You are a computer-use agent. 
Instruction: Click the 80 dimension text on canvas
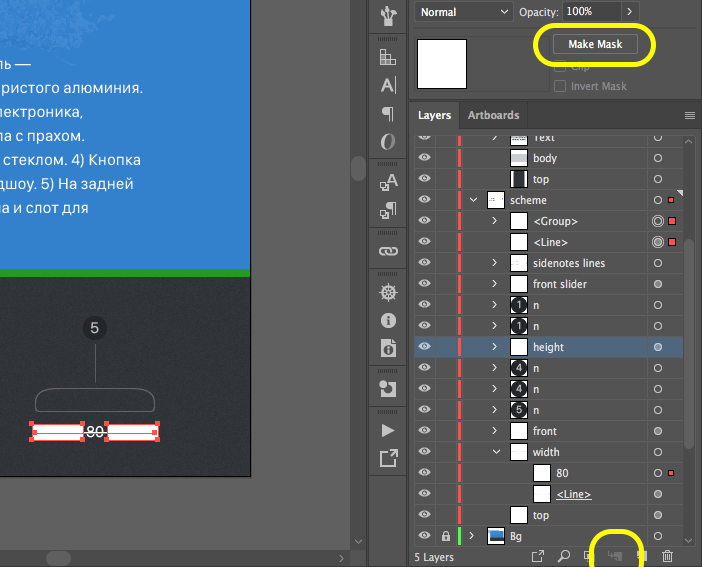click(x=94, y=432)
